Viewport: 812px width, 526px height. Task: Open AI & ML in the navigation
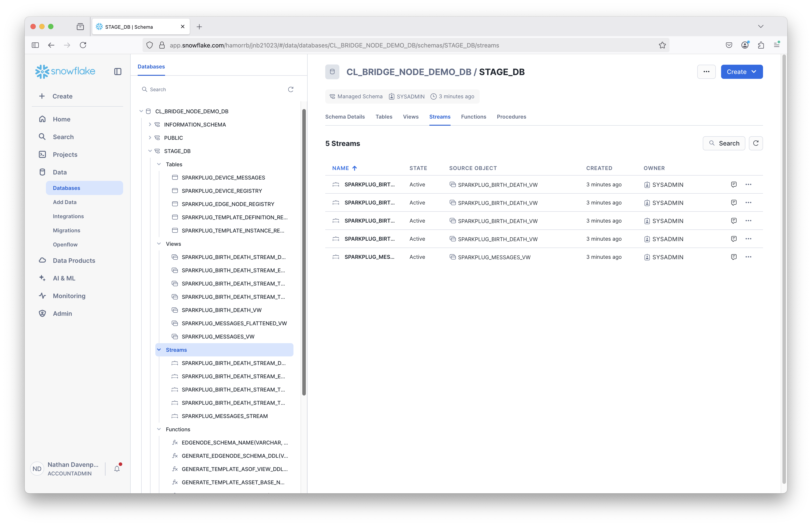tap(64, 278)
